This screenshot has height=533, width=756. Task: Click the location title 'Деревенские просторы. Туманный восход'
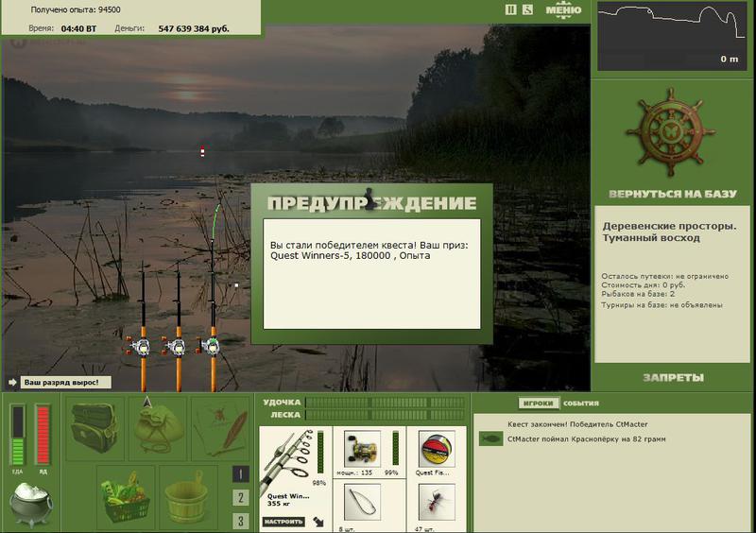point(670,232)
